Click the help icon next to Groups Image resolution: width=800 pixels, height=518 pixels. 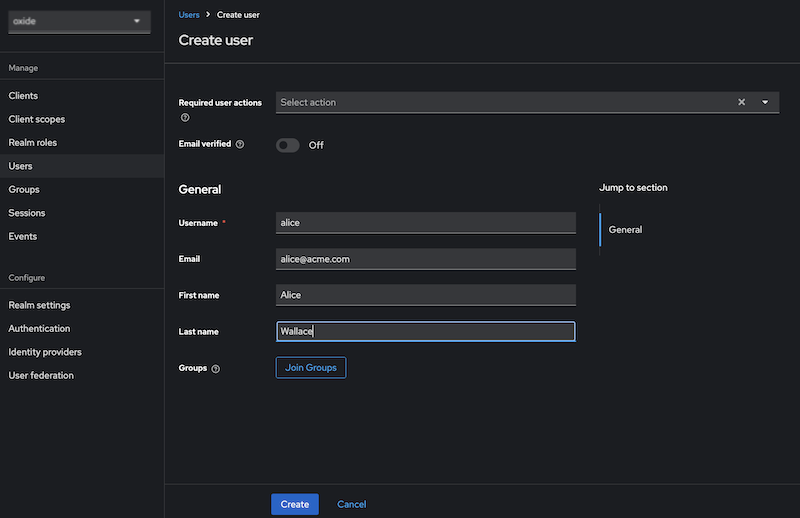click(216, 369)
